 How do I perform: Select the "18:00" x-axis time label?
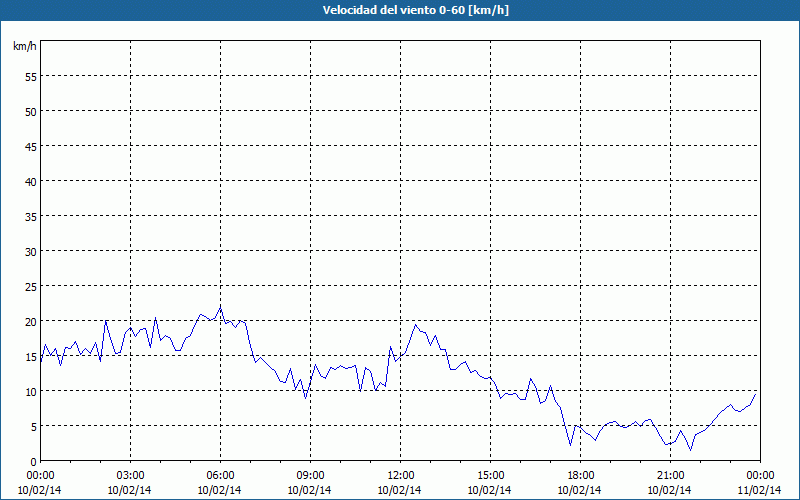581,476
